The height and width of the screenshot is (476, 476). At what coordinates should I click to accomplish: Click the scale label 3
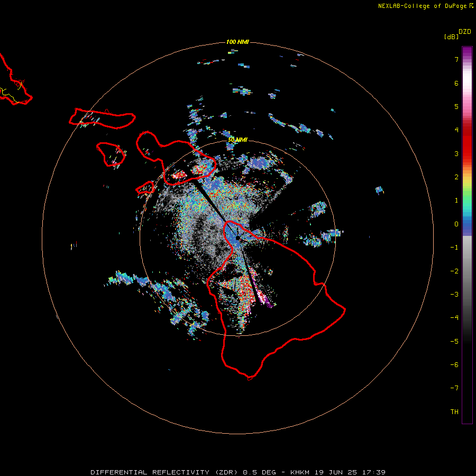[x=456, y=153]
